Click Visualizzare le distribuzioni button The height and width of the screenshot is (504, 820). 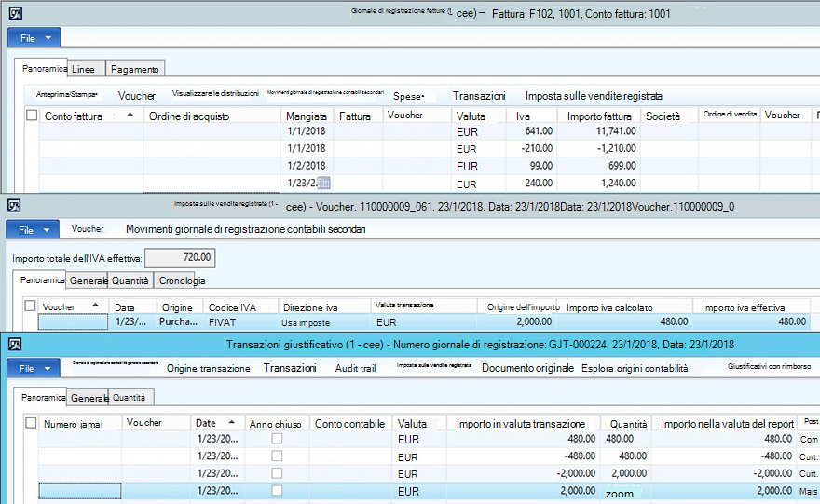(x=215, y=93)
